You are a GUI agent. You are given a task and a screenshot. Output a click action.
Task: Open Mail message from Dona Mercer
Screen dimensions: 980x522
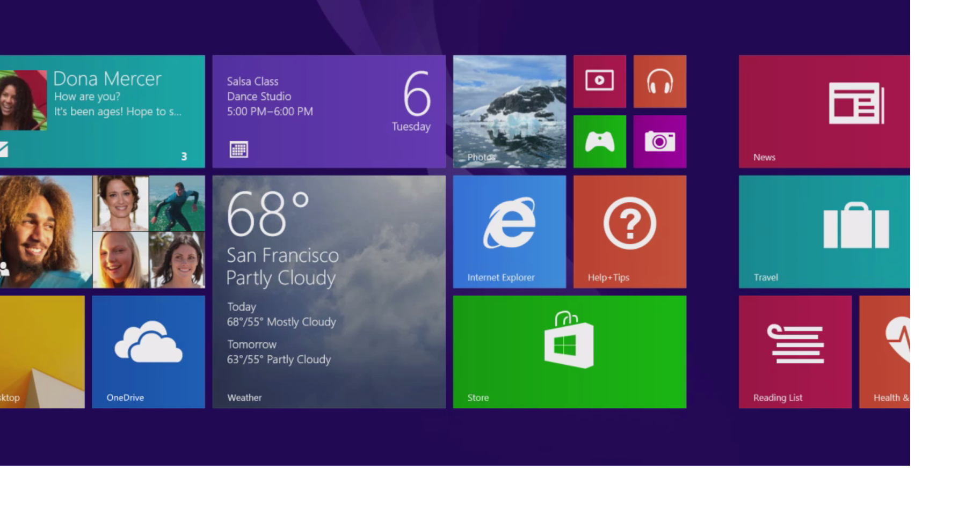(x=102, y=111)
